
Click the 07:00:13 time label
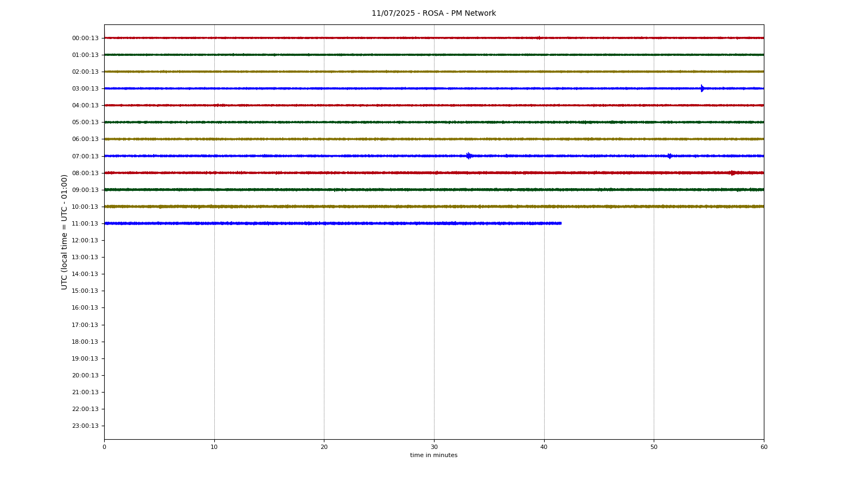85,156
